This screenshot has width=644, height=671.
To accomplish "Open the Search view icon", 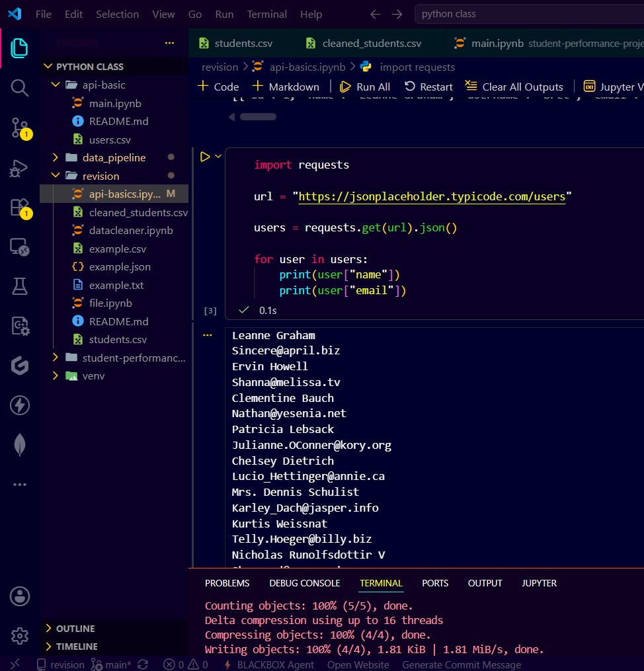I will (19, 87).
